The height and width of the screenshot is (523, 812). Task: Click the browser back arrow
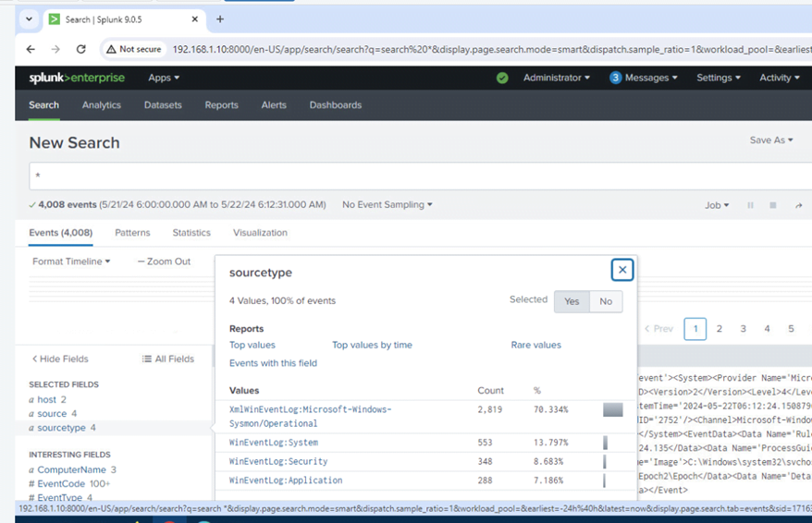pyautogui.click(x=31, y=49)
